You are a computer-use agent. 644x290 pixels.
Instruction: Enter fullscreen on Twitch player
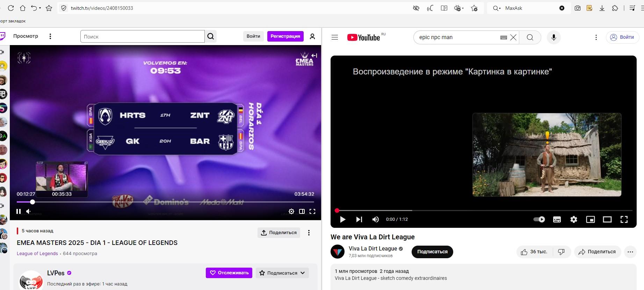[312, 211]
